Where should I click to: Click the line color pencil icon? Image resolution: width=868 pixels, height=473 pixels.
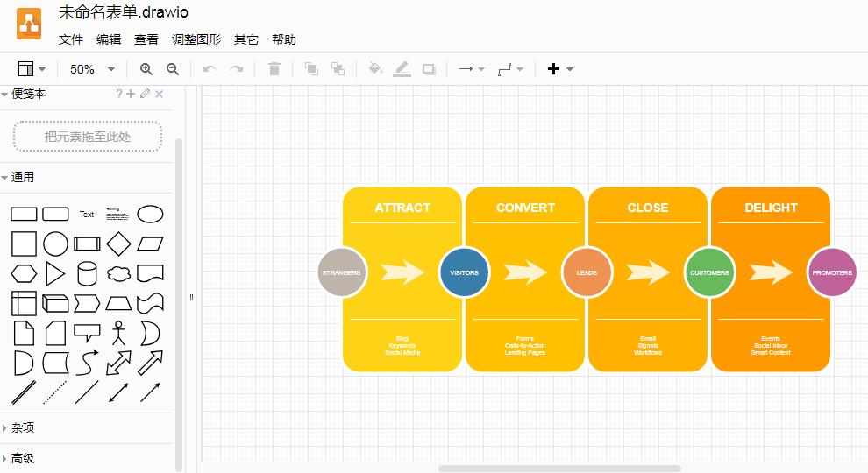(402, 69)
